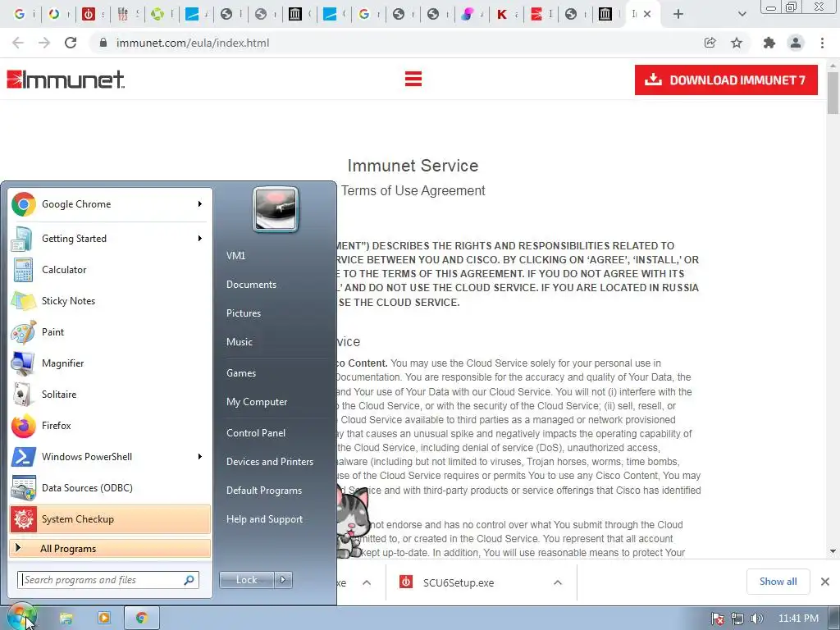
Task: Open Devices and Printers
Action: point(269,461)
